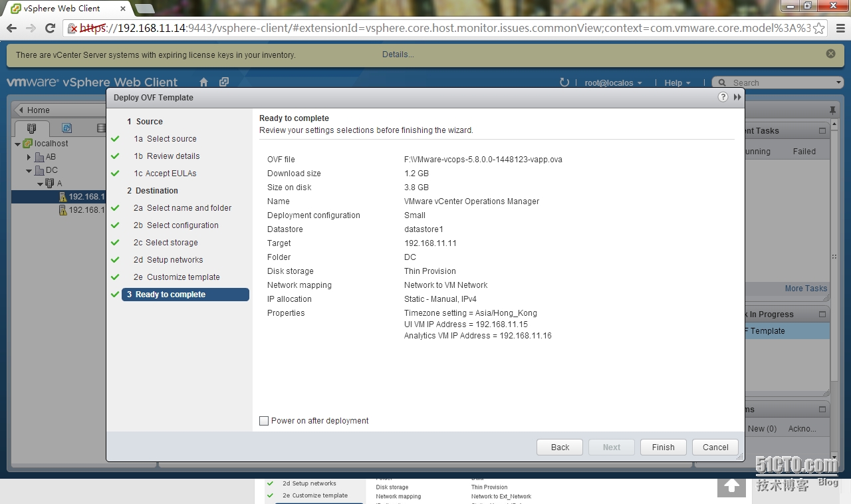Minimize wizard with double-arrow icon
The image size is (851, 504).
click(737, 97)
